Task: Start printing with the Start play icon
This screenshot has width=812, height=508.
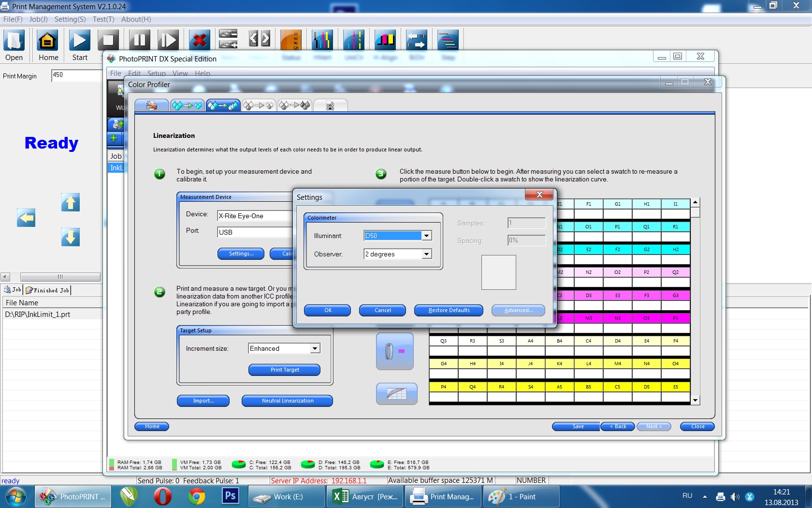Action: (x=80, y=40)
